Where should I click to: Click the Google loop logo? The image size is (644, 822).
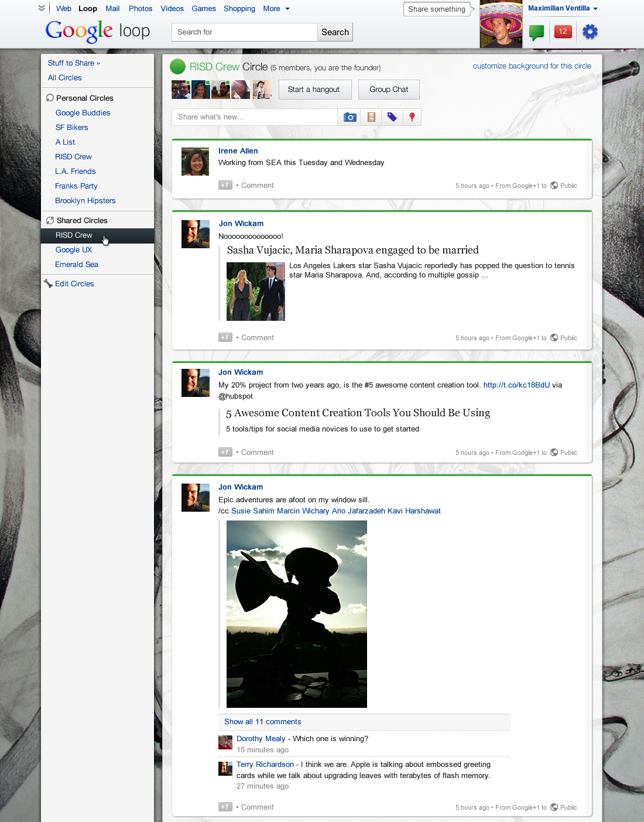click(98, 31)
